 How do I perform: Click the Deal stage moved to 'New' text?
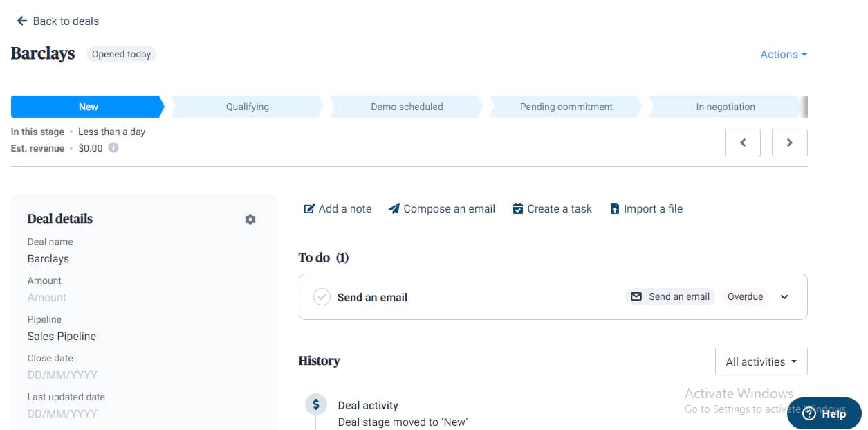pyautogui.click(x=403, y=422)
